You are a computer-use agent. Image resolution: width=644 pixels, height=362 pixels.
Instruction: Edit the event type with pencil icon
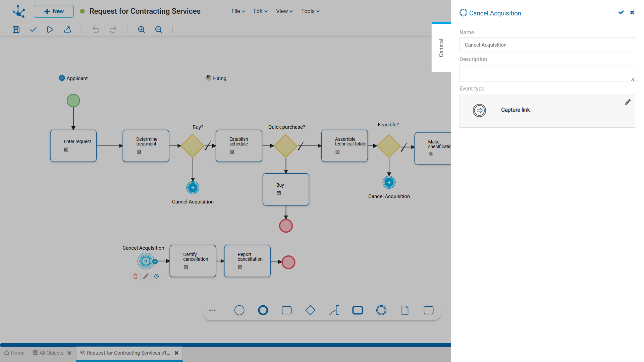[628, 102]
